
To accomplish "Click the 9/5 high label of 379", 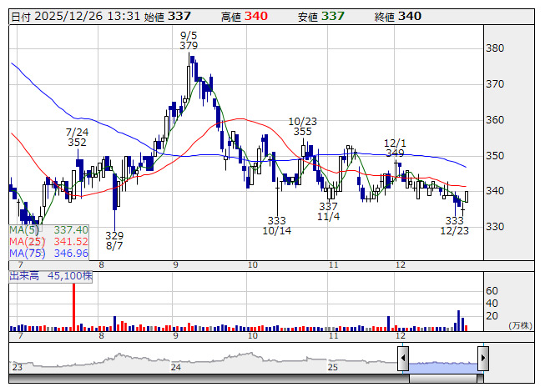I will (x=189, y=41).
